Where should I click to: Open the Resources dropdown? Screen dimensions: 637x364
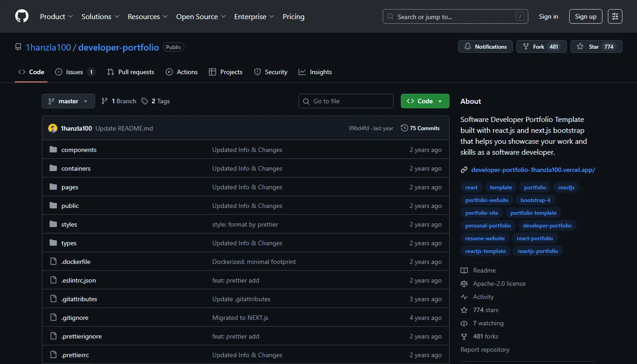147,16
